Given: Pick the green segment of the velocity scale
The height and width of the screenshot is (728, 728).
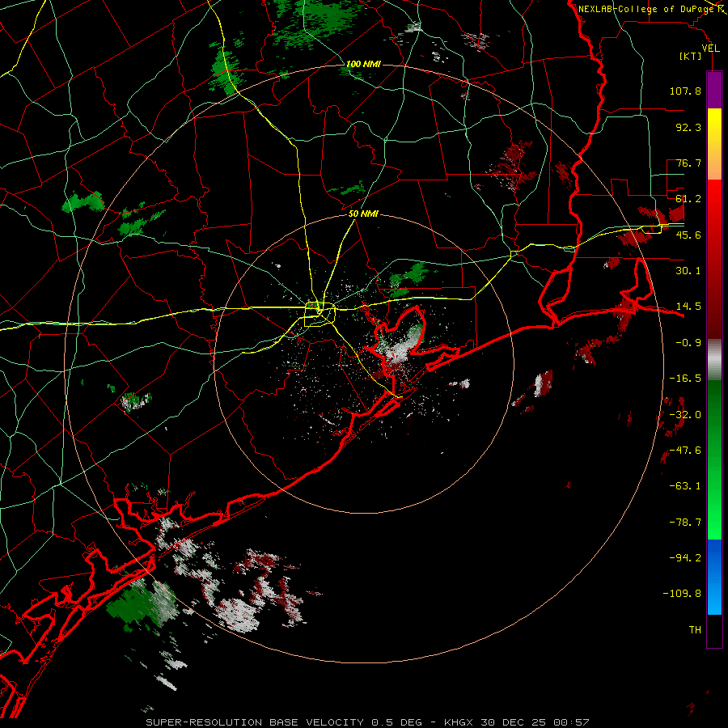Looking at the screenshot, I should (x=714, y=459).
